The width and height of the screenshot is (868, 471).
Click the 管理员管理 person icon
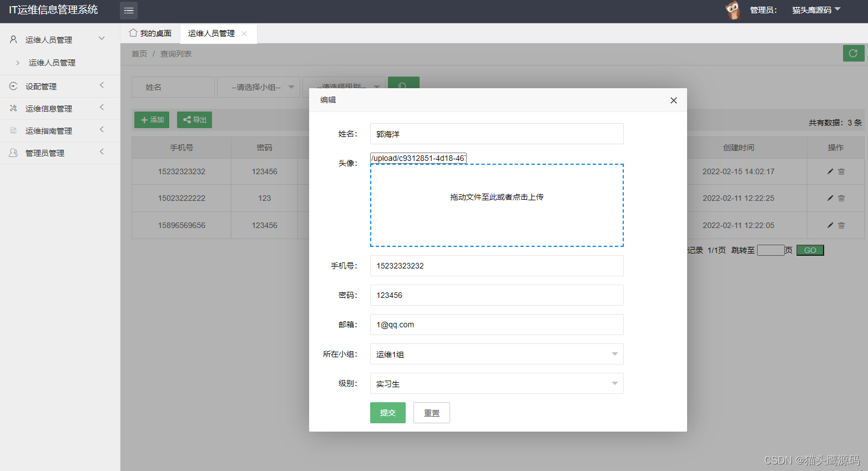(13, 153)
